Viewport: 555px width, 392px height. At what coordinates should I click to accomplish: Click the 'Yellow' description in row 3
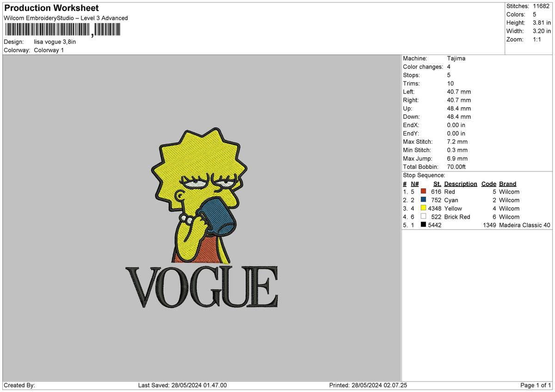click(x=453, y=208)
